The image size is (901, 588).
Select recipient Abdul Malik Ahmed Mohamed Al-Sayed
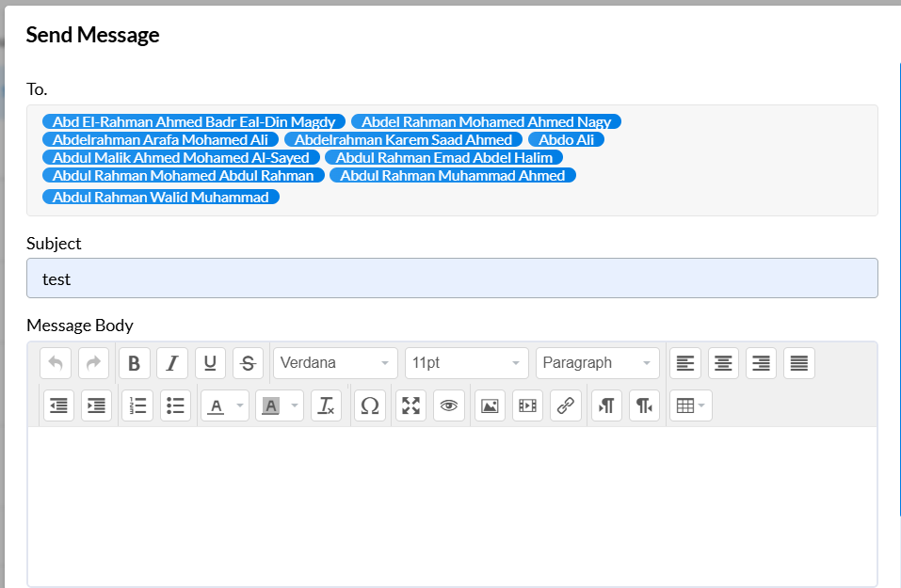pyautogui.click(x=181, y=157)
